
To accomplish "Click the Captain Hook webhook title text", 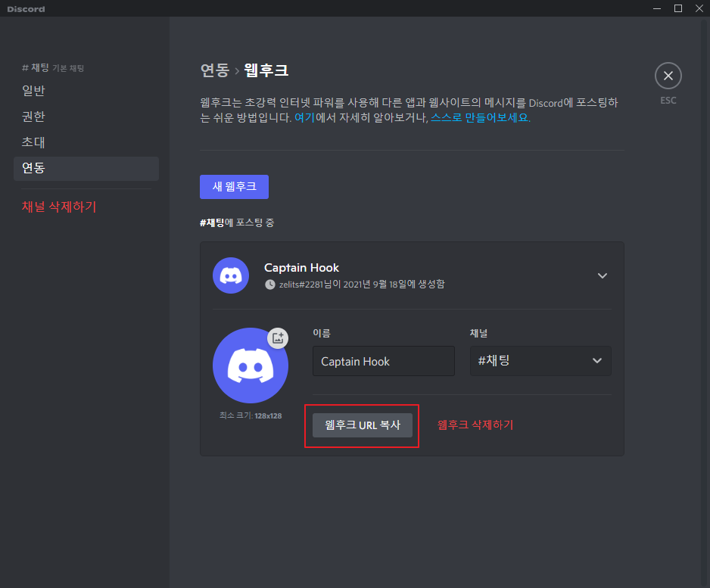I will click(x=301, y=268).
